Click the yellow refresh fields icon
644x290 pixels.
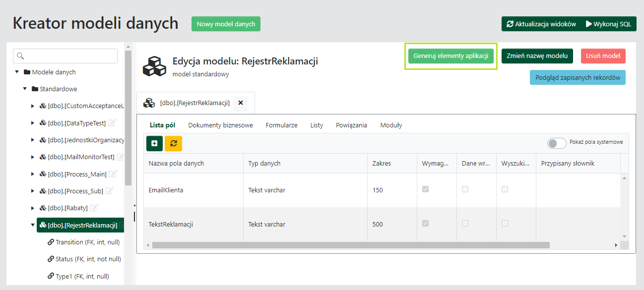[x=173, y=143]
